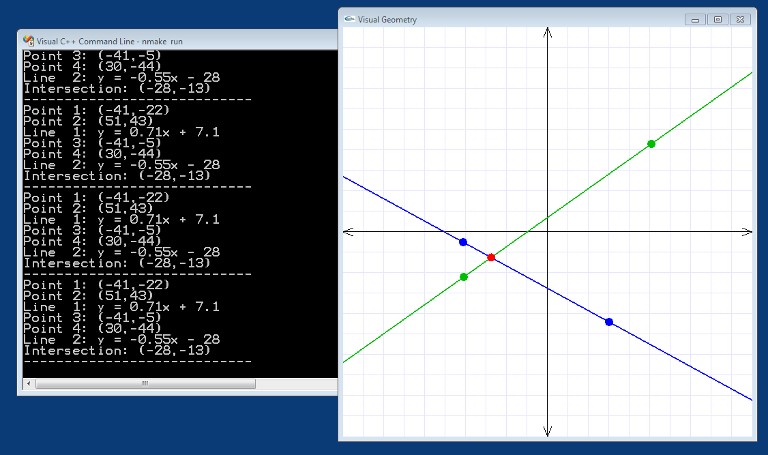Viewport: 768px width, 455px height.
Task: Click the last 'Point 4: (30,-44)' console line
Action: click(92, 329)
